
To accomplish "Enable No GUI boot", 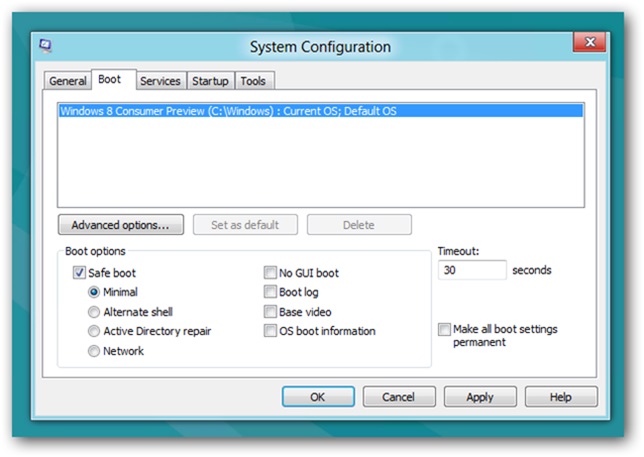I will pos(270,273).
